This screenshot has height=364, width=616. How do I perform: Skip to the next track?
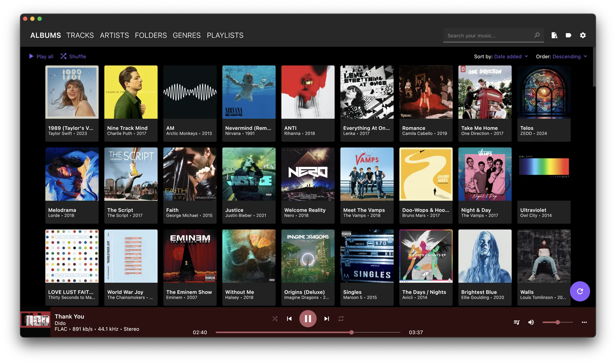pyautogui.click(x=326, y=319)
